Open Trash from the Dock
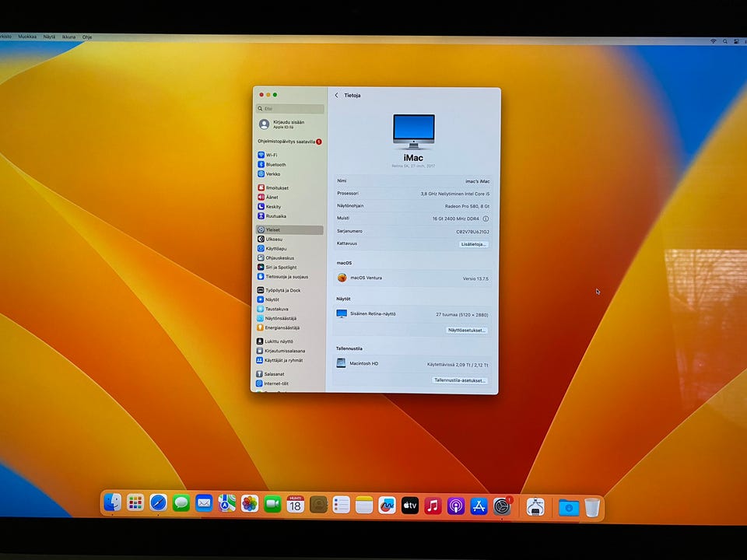747x560 pixels. (x=592, y=508)
